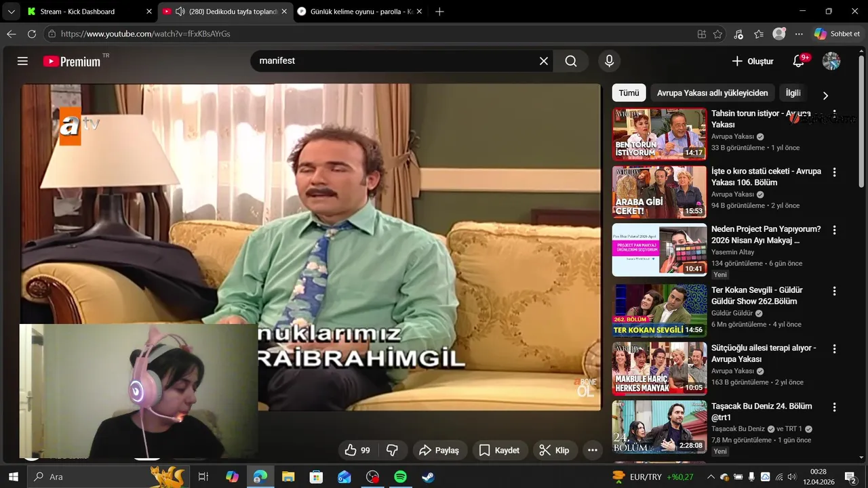The height and width of the screenshot is (488, 868).
Task: Save the video with Kaydet
Action: click(x=499, y=450)
